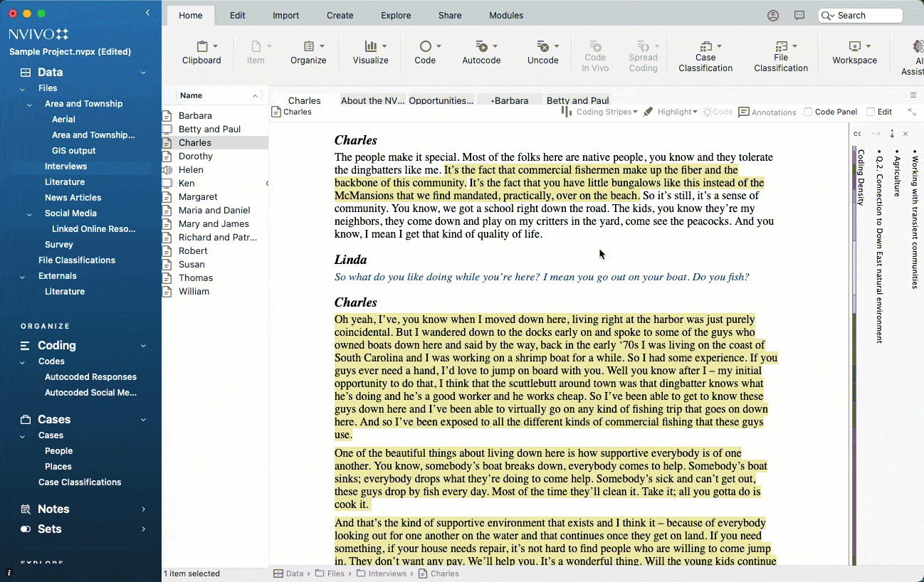Open the Notes section in sidebar
The height and width of the screenshot is (582, 924).
(53, 509)
